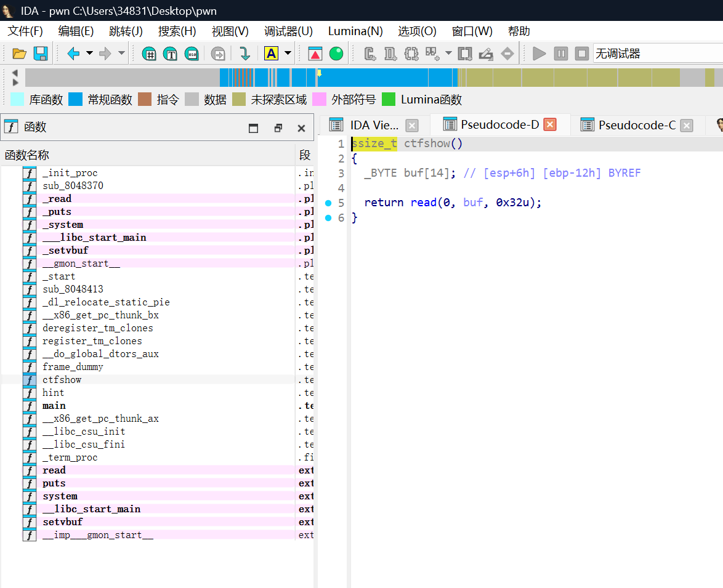Open the dropdown beside the squares-plus icon

pyautogui.click(x=448, y=54)
